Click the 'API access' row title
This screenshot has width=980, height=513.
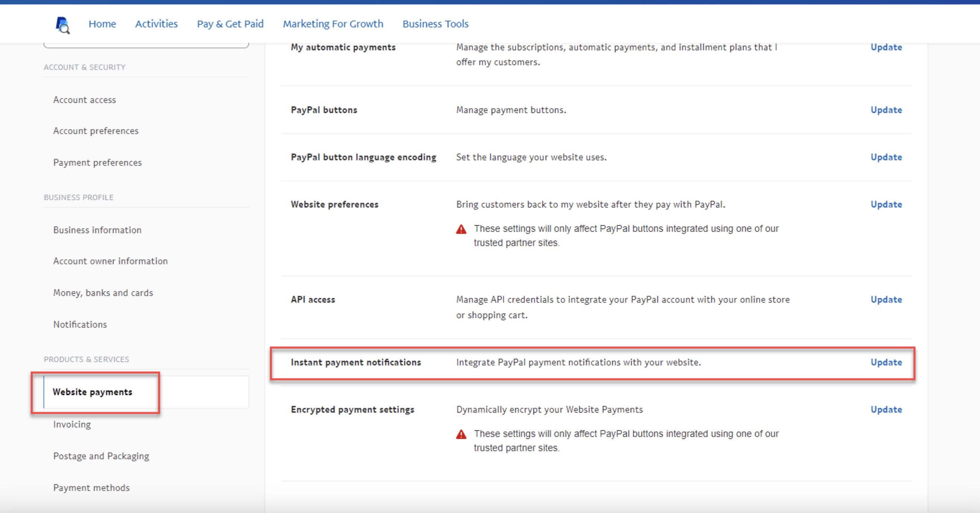point(313,300)
